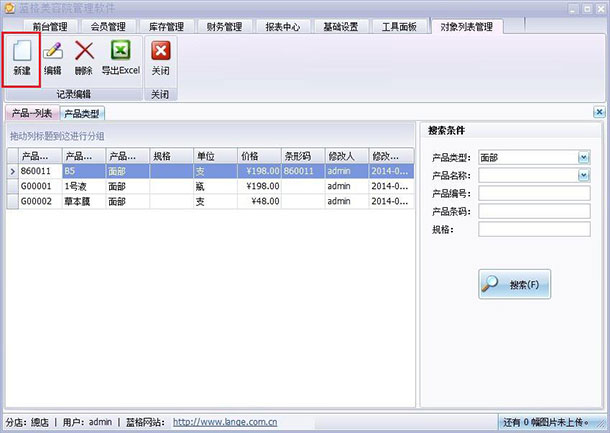Sort by the 条形码 column header

[303, 156]
